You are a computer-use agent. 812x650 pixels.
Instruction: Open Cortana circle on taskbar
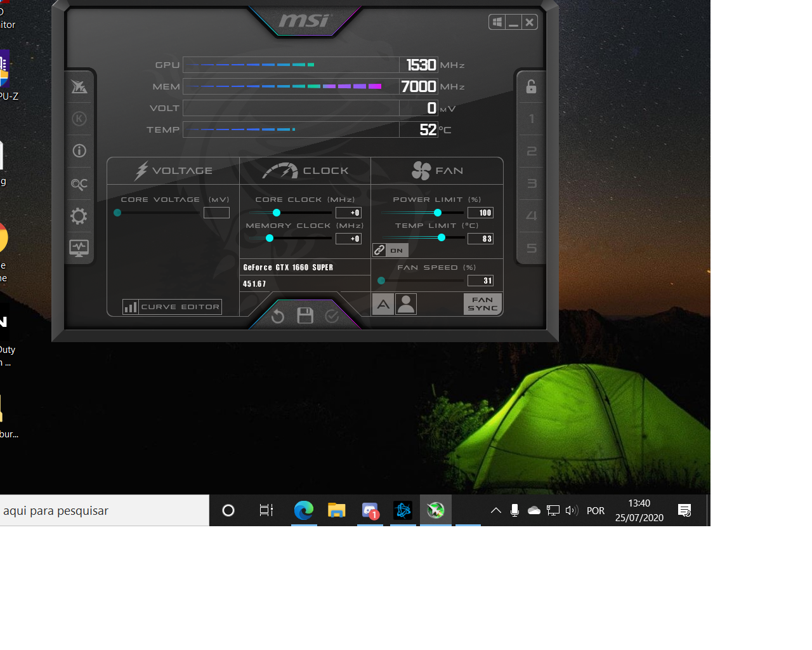point(228,510)
